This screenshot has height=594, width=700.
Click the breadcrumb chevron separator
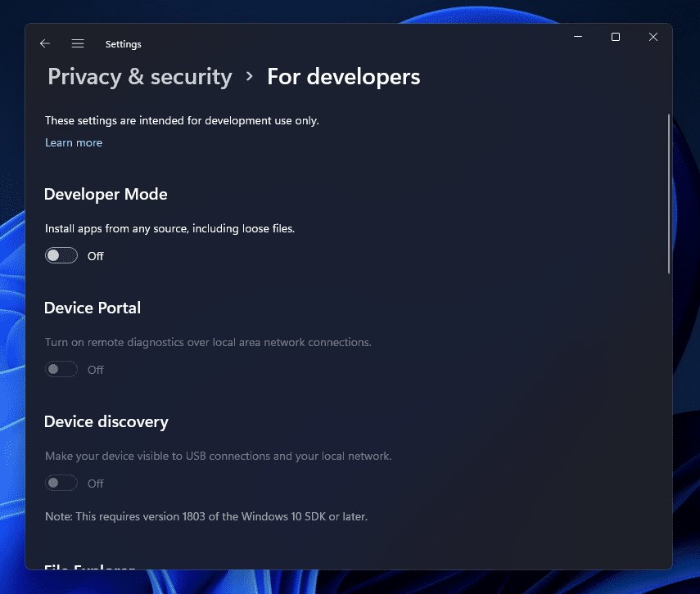(x=250, y=77)
